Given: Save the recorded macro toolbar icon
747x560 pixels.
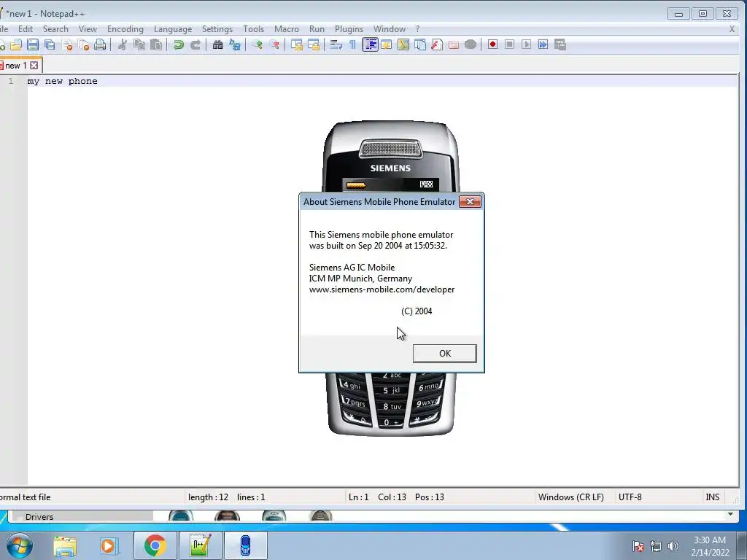Looking at the screenshot, I should (560, 44).
